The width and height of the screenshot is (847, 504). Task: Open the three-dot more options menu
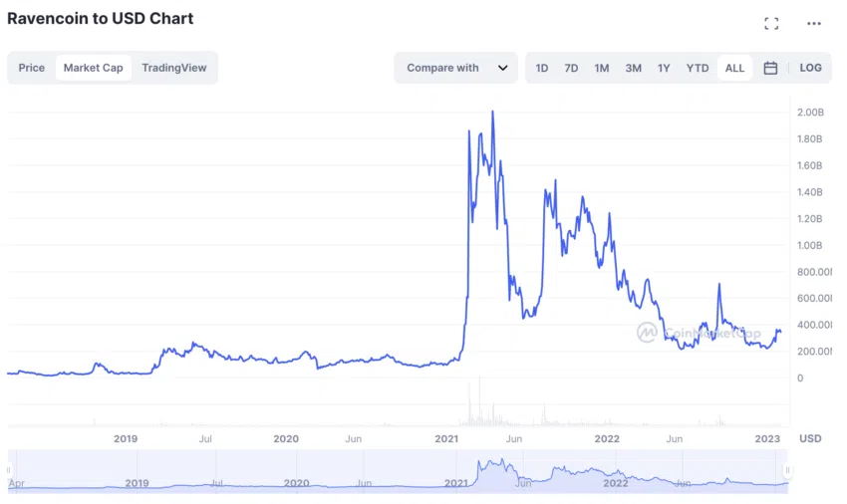pos(813,23)
